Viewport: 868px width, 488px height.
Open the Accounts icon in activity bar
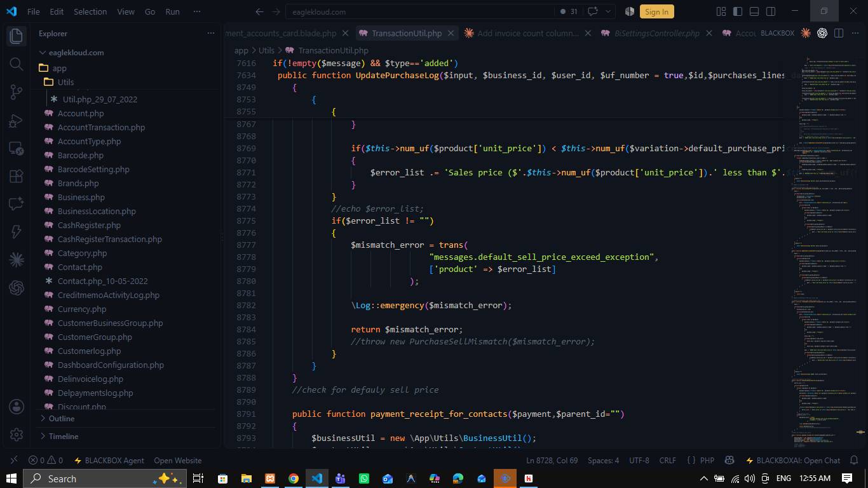[17, 407]
